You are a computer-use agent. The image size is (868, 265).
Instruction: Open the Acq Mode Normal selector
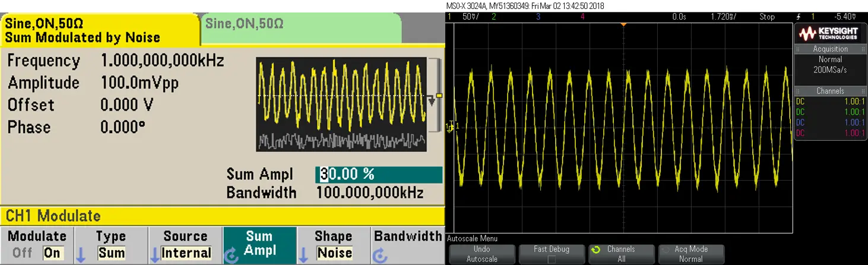point(690,254)
